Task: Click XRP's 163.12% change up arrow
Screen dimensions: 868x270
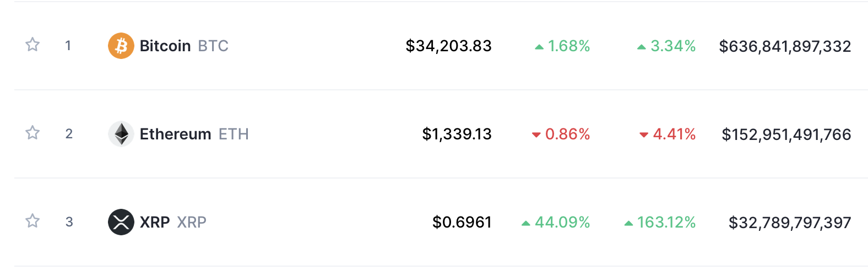Action: point(628,223)
